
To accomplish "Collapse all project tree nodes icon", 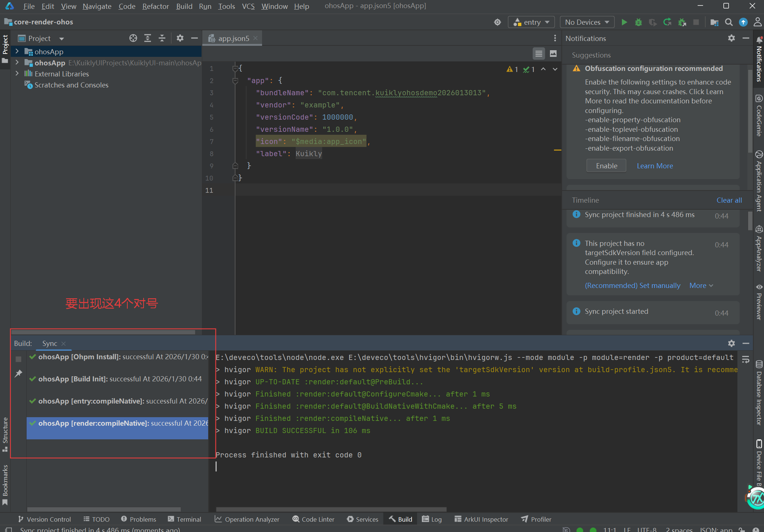I will (162, 38).
